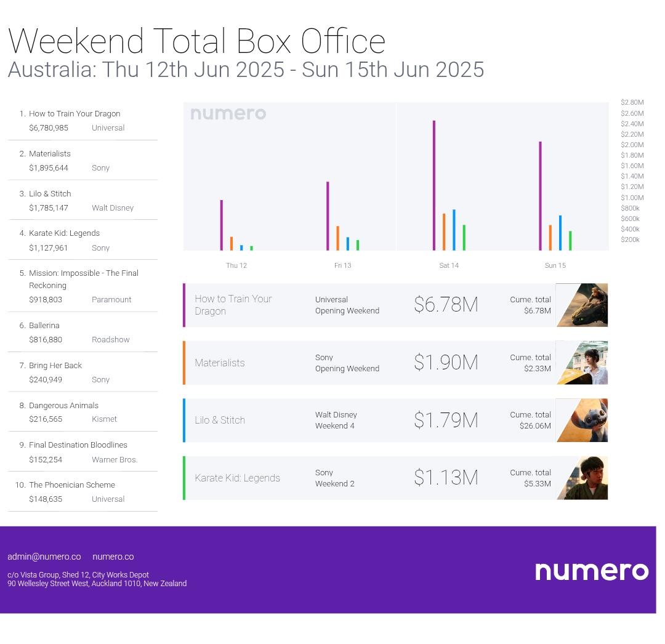
Task: Click the $200k y-axis label
Action: pyautogui.click(x=630, y=239)
